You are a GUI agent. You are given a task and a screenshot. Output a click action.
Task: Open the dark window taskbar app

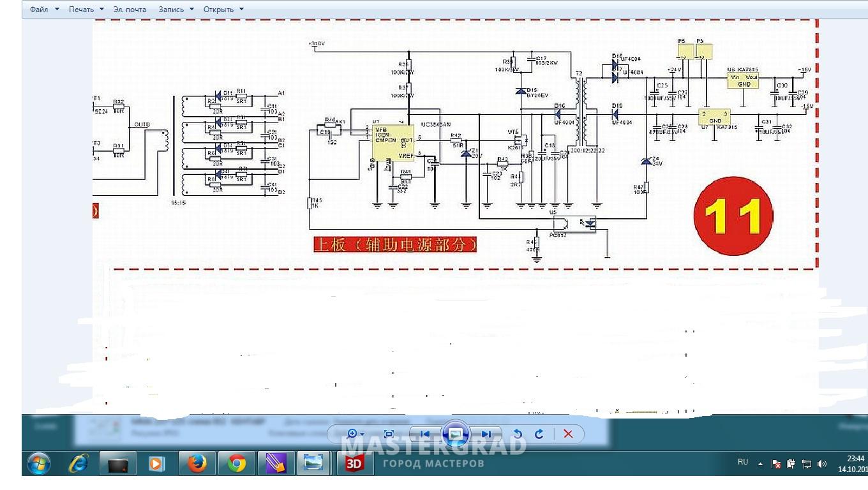[118, 464]
